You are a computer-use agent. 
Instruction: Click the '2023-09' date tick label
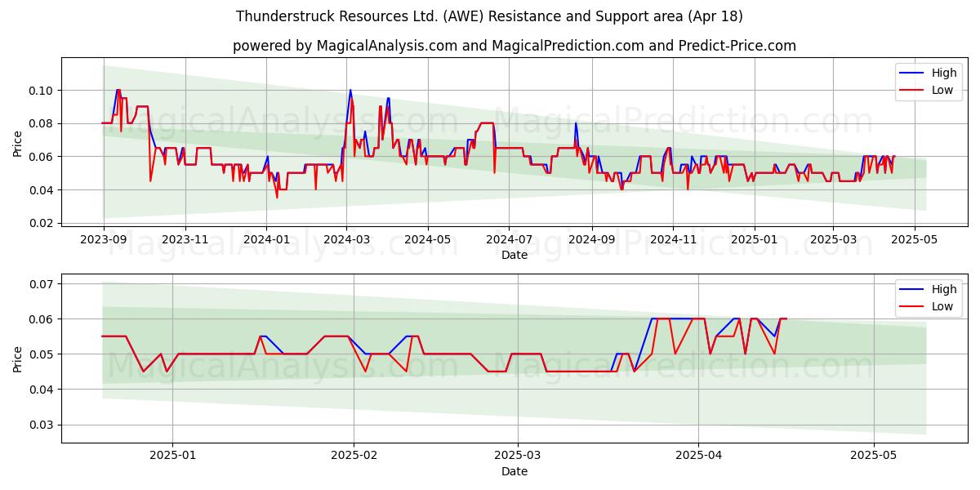tap(103, 240)
